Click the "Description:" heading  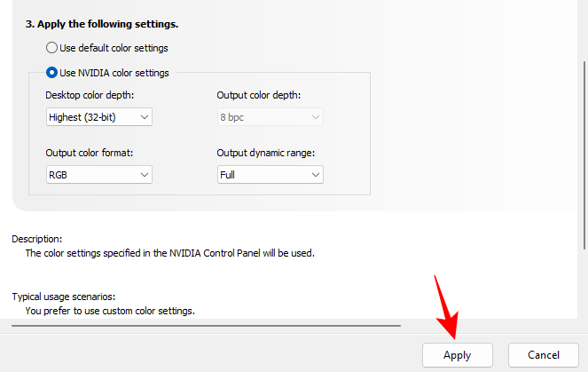[36, 239]
